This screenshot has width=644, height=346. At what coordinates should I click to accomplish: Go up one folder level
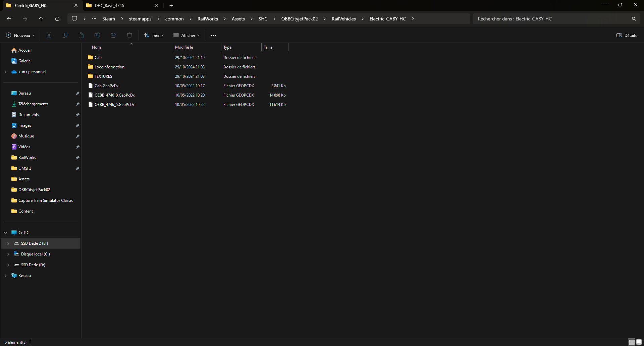click(41, 19)
